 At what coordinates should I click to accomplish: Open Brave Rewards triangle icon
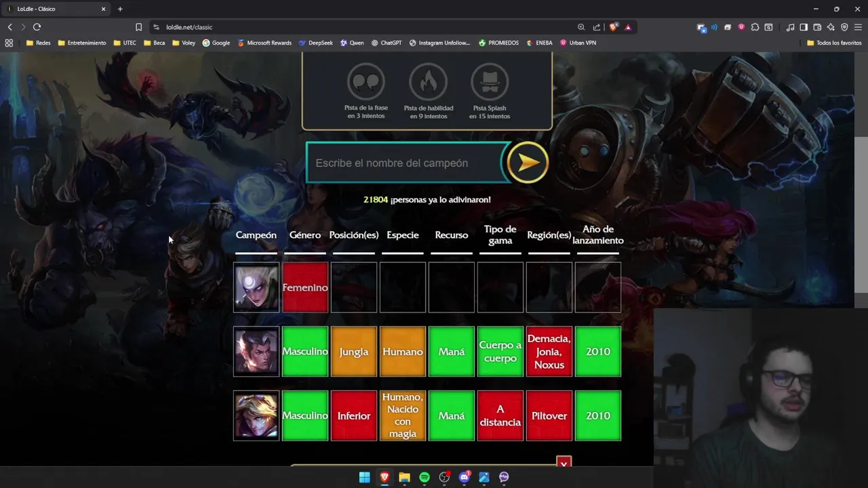(628, 27)
